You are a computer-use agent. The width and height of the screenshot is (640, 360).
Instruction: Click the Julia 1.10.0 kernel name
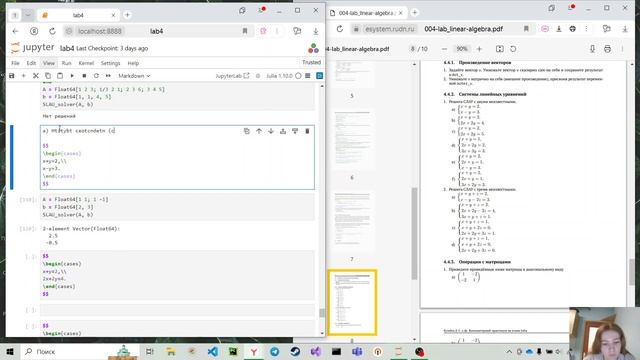click(279, 76)
